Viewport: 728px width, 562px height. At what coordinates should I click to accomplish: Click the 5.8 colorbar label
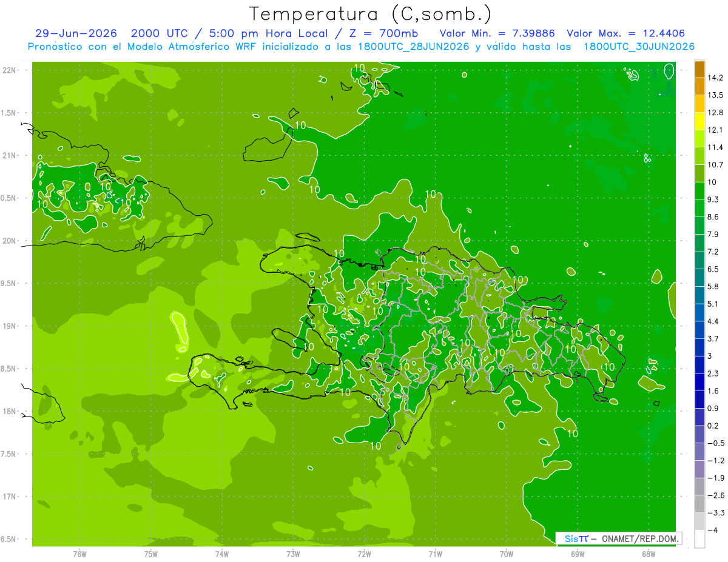click(x=713, y=287)
